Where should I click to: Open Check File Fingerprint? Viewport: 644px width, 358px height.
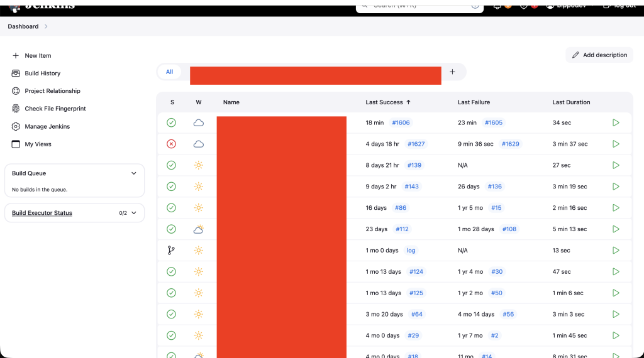coord(55,108)
